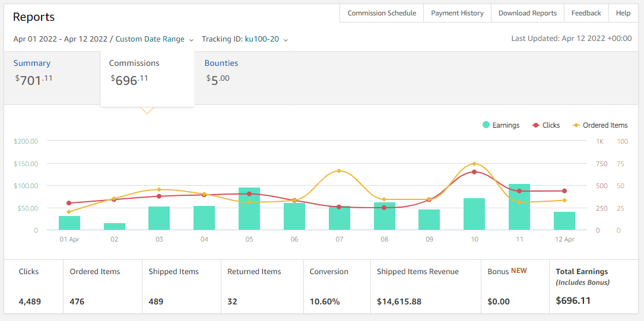This screenshot has width=644, height=321.
Task: Go to Download Reports
Action: tap(527, 13)
